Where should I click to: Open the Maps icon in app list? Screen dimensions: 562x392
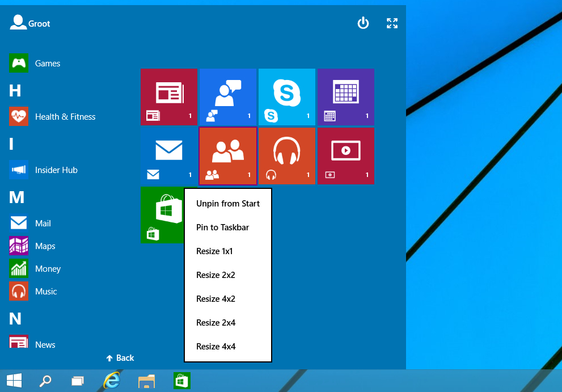(x=19, y=246)
